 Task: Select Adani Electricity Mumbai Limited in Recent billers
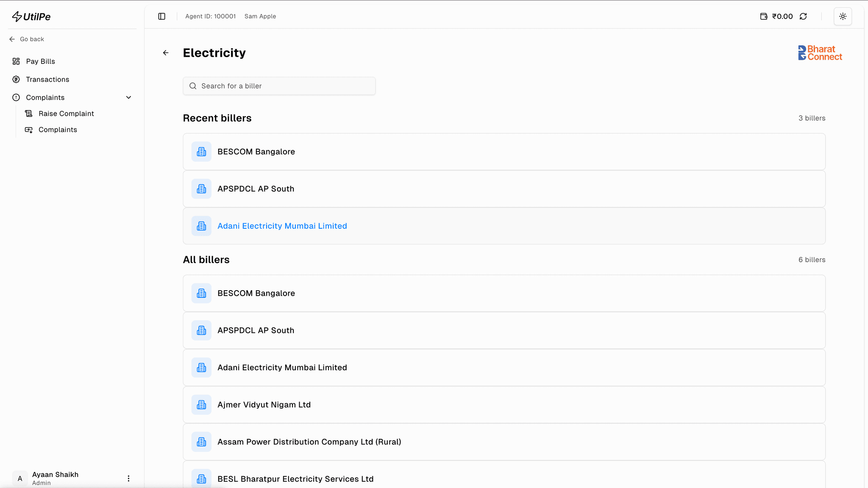click(282, 226)
